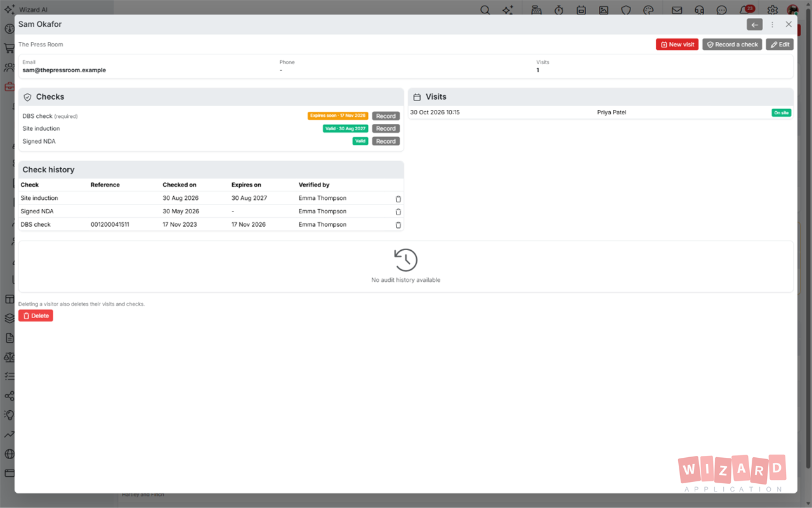The height and width of the screenshot is (508, 812).
Task: Click the On site status badge
Action: point(782,112)
